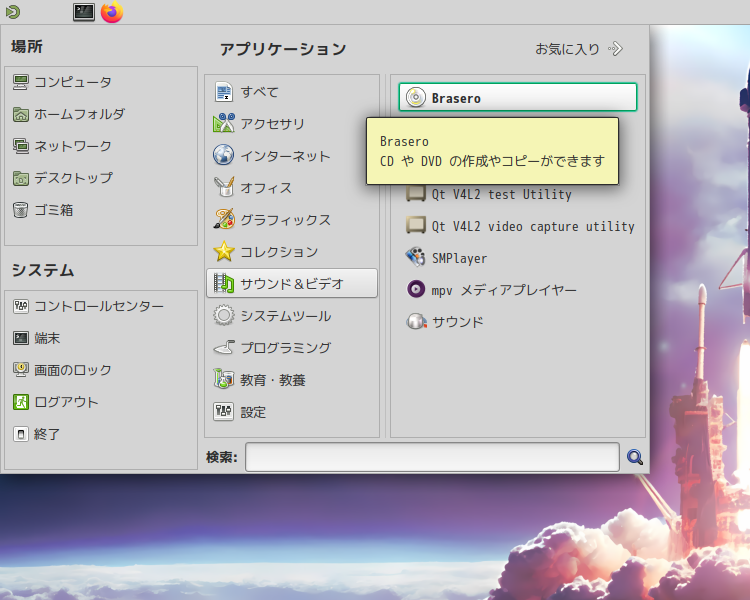Click the ログアウト icon

tap(21, 402)
